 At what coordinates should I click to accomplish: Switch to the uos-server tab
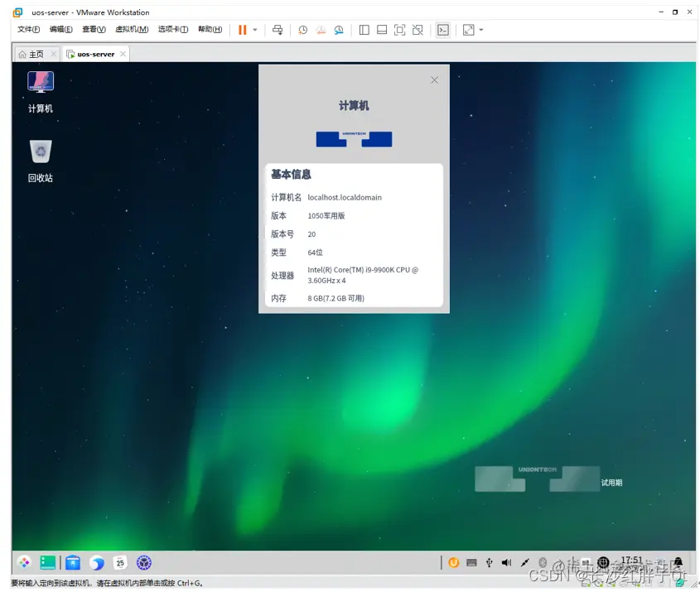(x=95, y=55)
